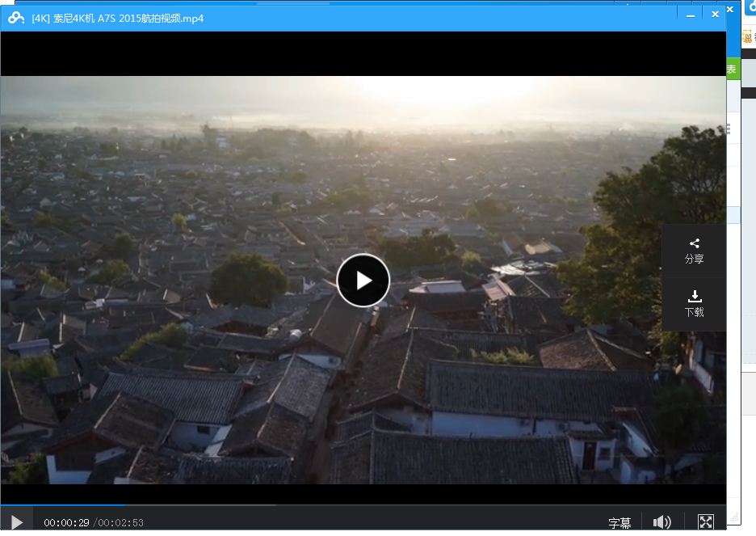Enter fullscreen mode with the expand icon
The height and width of the screenshot is (536, 756).
click(x=705, y=522)
